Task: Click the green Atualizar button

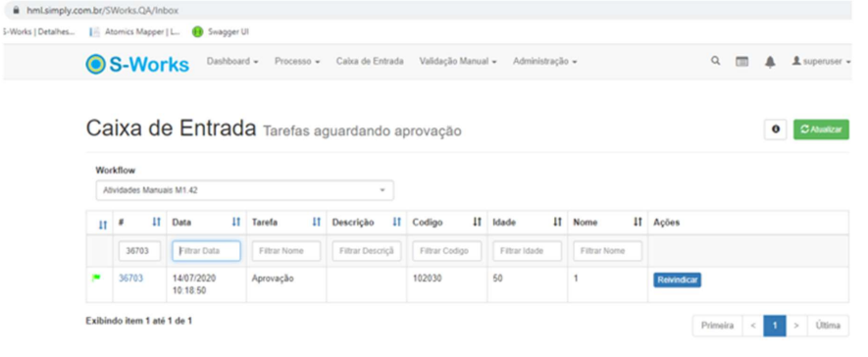Action: click(x=821, y=129)
